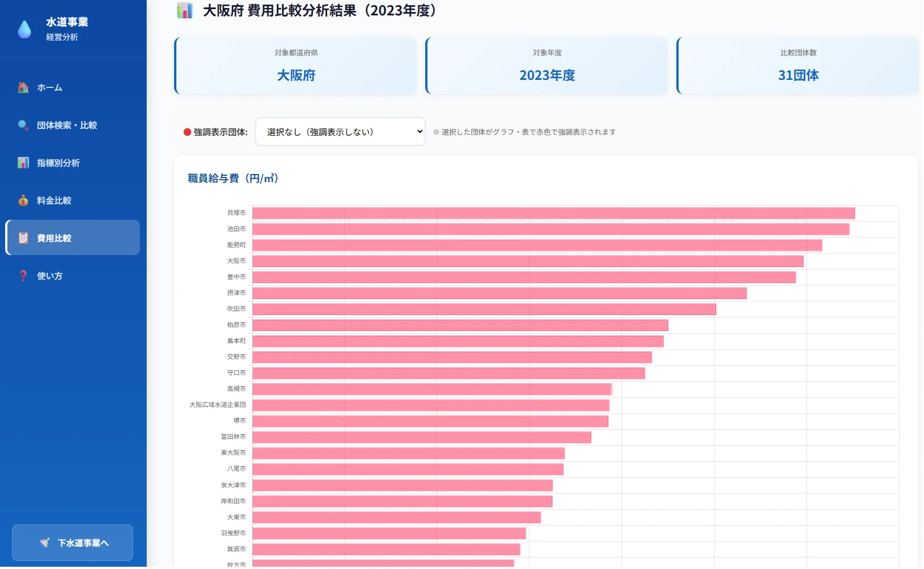Click the 岸和田市 bar in chart
The width and height of the screenshot is (924, 569).
coord(402,501)
